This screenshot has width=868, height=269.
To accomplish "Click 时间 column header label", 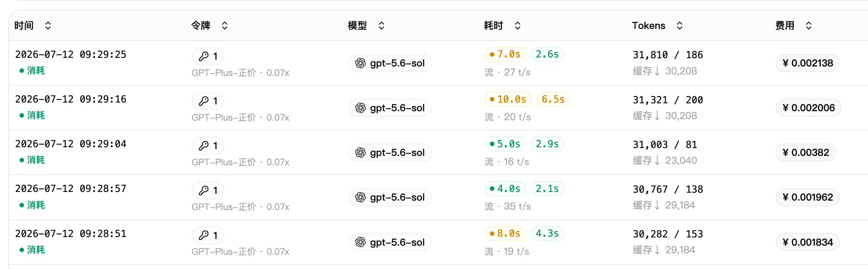I will 24,26.
